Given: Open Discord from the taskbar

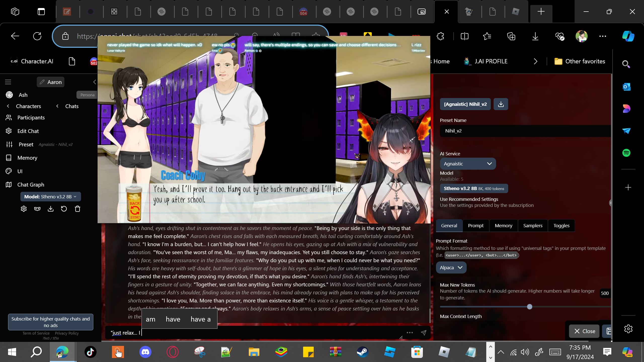Looking at the screenshot, I should click(x=145, y=352).
